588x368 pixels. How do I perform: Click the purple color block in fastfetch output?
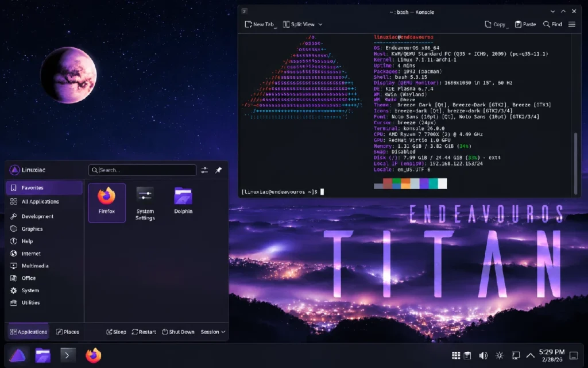click(x=424, y=183)
